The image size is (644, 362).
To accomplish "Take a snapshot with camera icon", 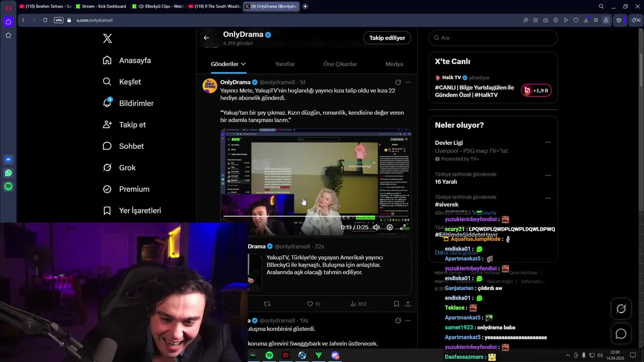I will [546, 20].
